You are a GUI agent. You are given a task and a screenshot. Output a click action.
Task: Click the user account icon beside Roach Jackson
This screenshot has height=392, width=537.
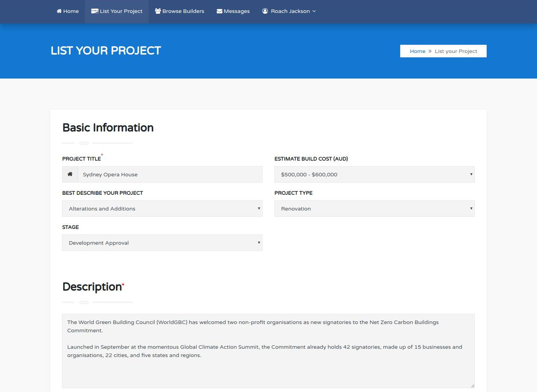(x=265, y=11)
